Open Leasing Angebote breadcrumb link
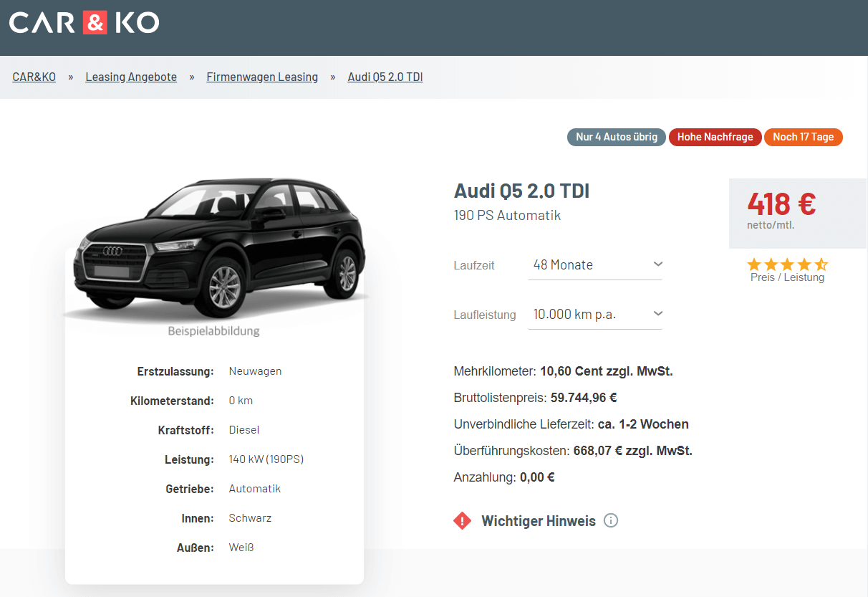Screen dimensions: 868x597 coord(131,77)
